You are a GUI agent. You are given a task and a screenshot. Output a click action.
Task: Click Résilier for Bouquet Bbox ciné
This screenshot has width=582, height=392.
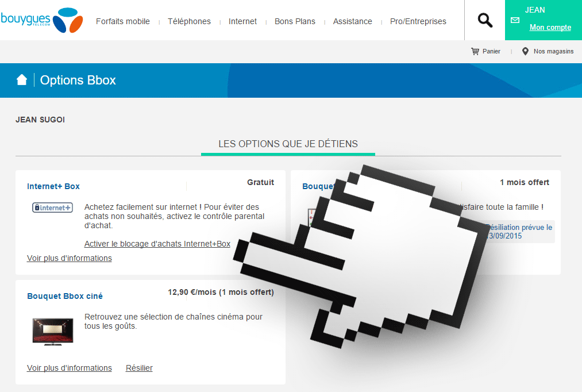pos(139,368)
